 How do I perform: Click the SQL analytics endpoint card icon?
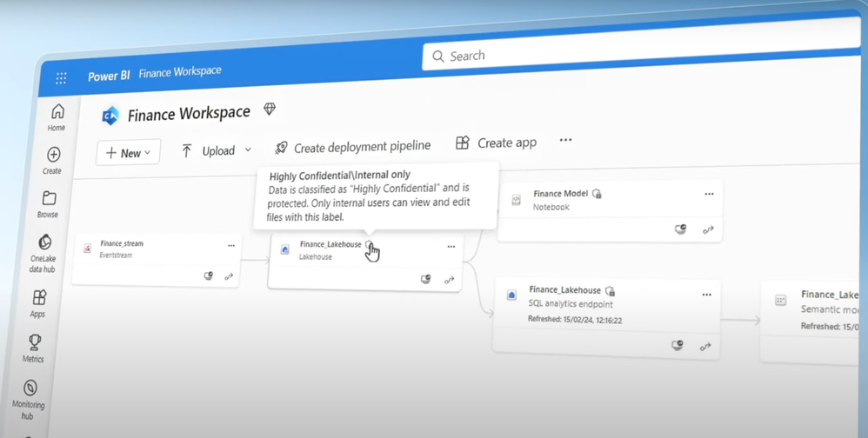512,295
